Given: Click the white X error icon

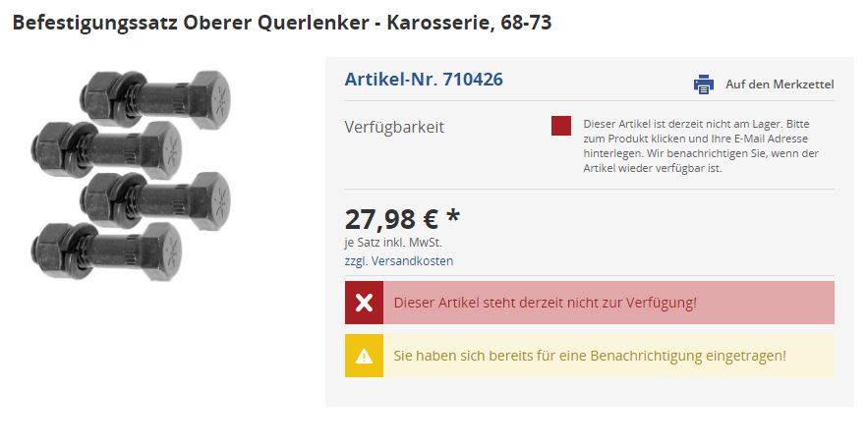Looking at the screenshot, I should pyautogui.click(x=364, y=303).
